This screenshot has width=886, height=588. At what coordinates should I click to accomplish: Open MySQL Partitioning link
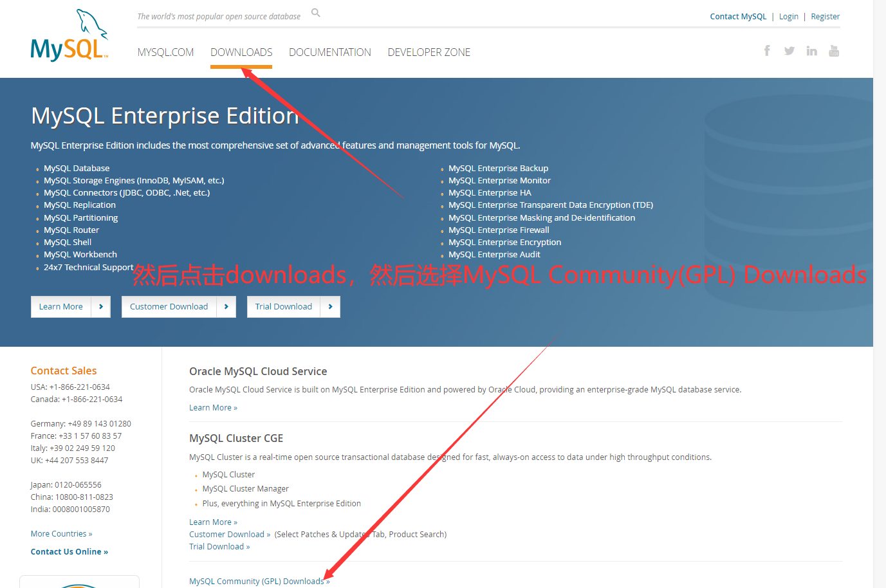click(x=81, y=218)
